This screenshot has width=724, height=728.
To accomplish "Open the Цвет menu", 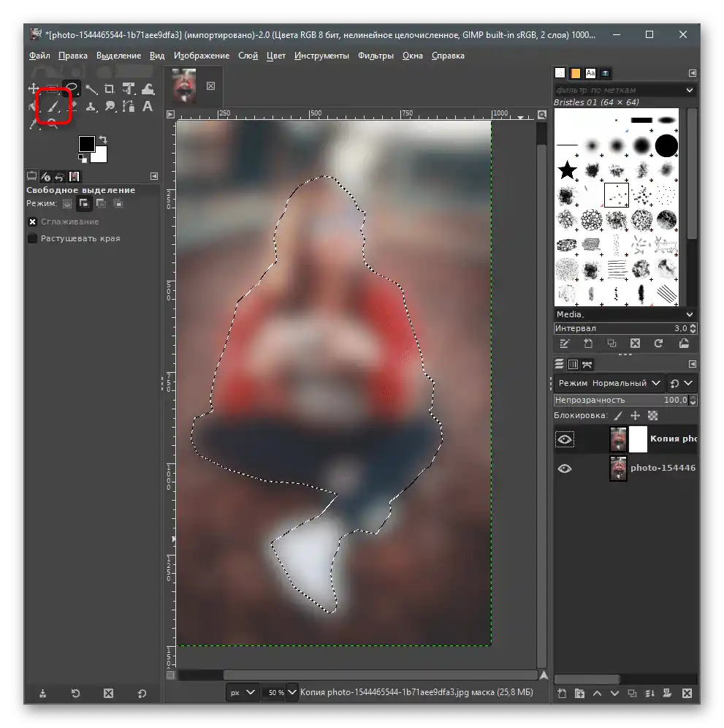I will (275, 56).
